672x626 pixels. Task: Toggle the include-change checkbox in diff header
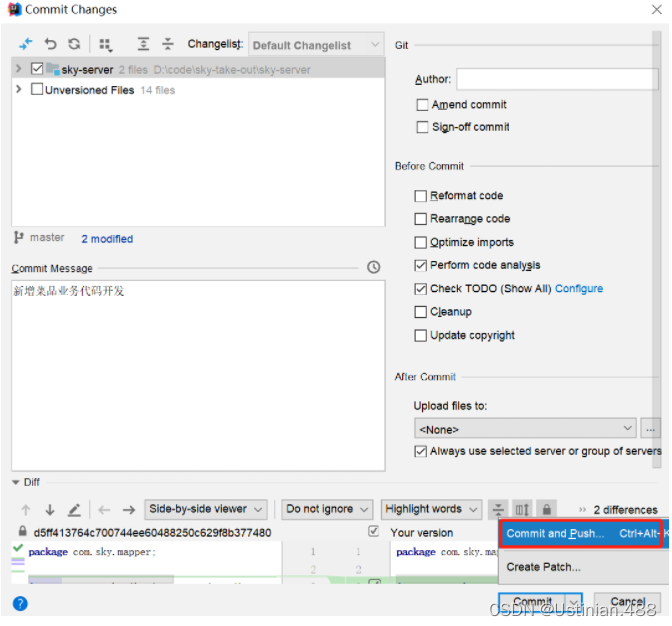(x=374, y=532)
